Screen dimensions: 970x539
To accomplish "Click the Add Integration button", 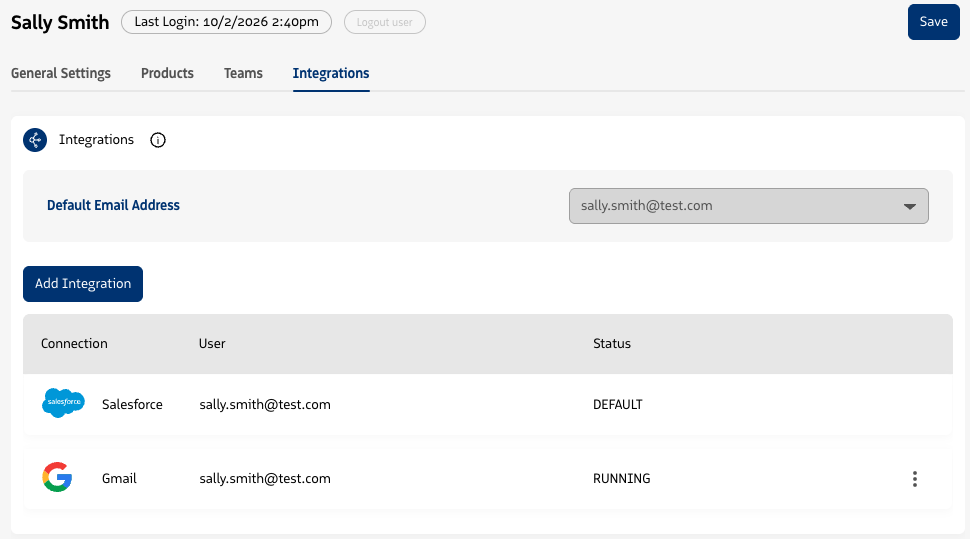I will 83,284.
